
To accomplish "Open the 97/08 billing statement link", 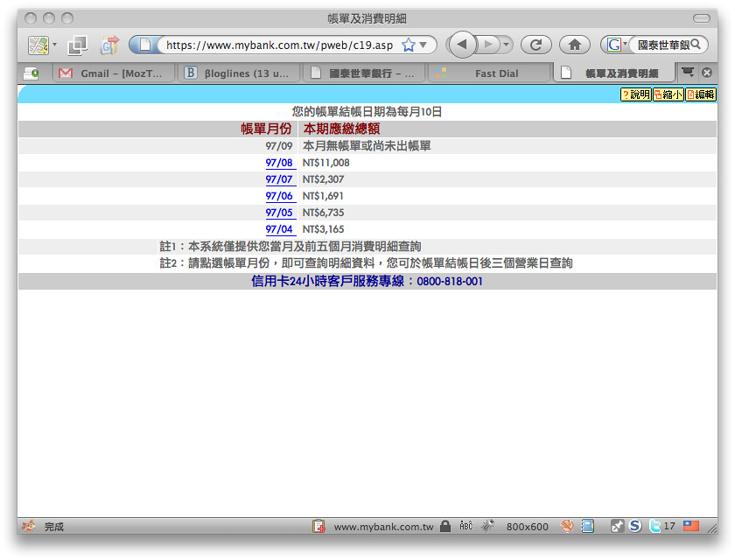I will coord(279,163).
